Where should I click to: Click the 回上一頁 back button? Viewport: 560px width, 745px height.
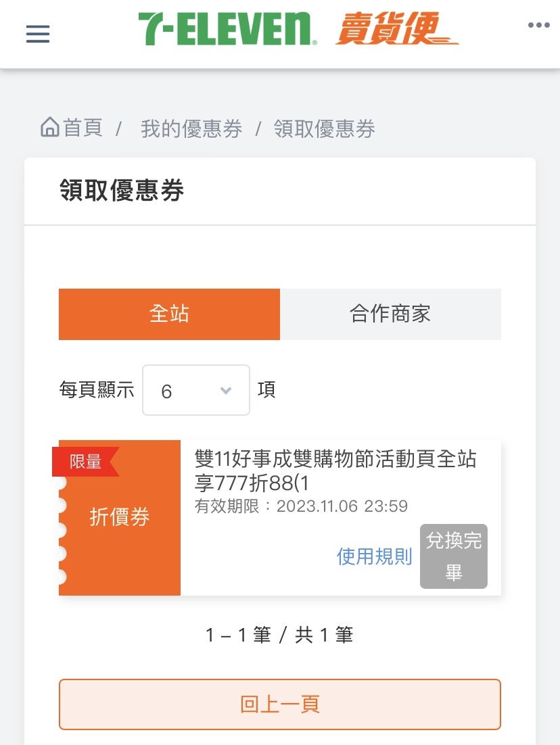pyautogui.click(x=280, y=704)
